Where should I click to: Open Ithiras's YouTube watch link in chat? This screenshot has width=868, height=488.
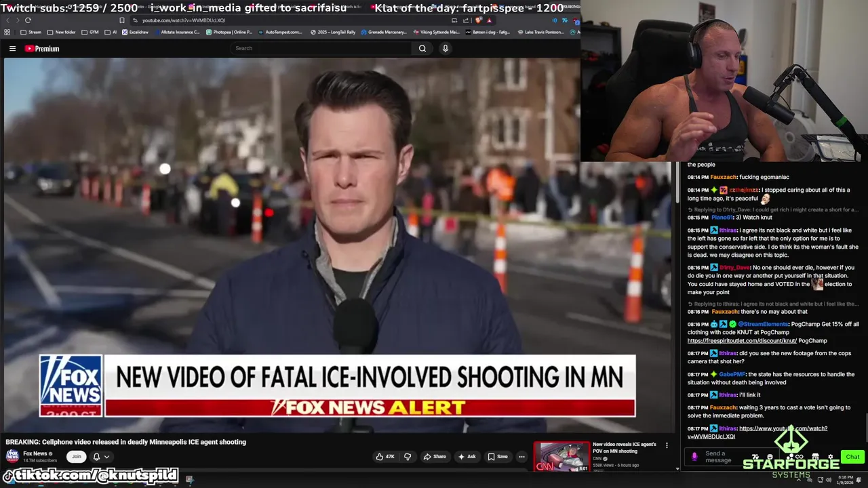[x=757, y=432]
